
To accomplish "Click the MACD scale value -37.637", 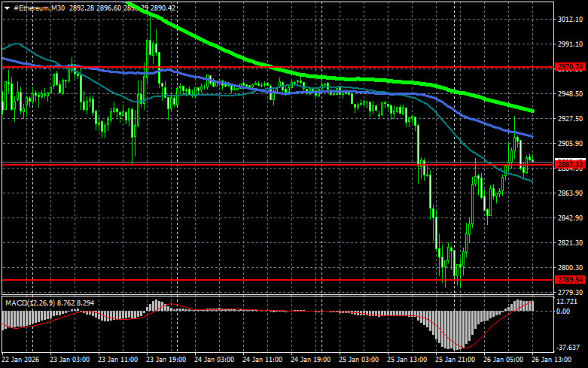I will (x=568, y=348).
